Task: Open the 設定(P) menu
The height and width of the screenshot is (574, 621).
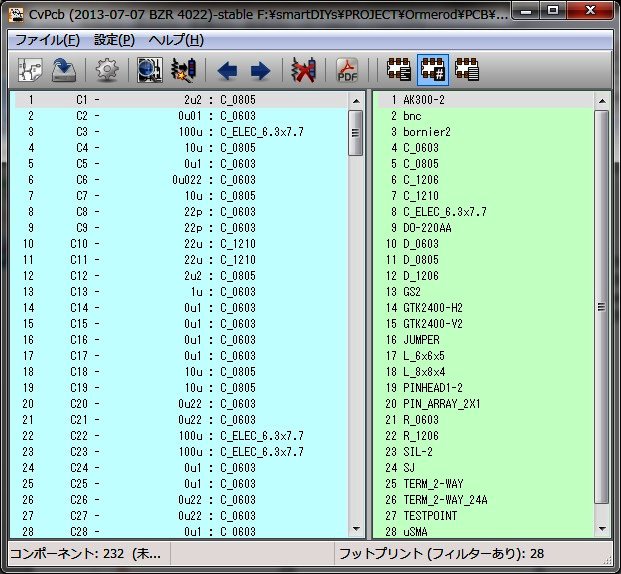Action: [114, 40]
